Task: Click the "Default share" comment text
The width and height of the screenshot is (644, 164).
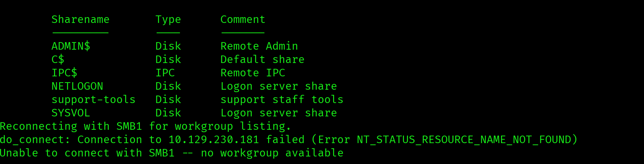Action: tap(262, 60)
